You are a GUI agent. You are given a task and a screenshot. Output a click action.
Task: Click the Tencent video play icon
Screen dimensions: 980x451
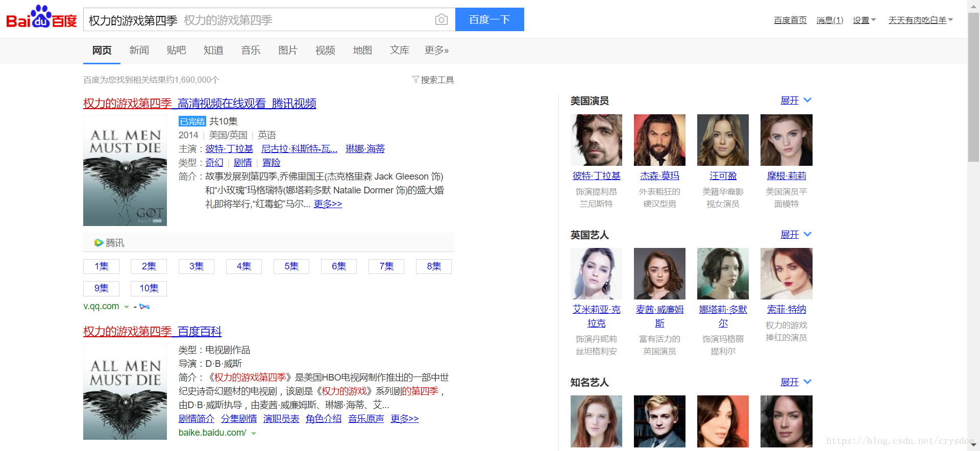[99, 243]
